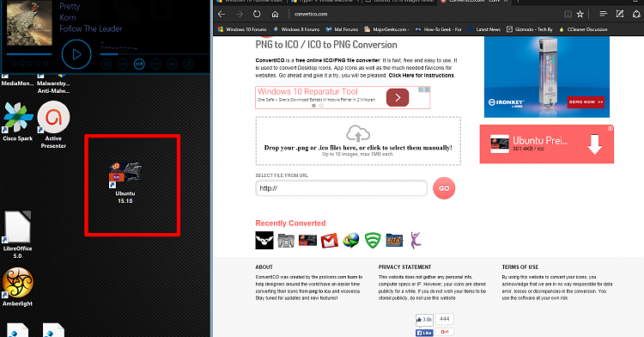Dismiss the Ubuntu Prei... download card
The height and width of the screenshot is (337, 644).
point(611,128)
